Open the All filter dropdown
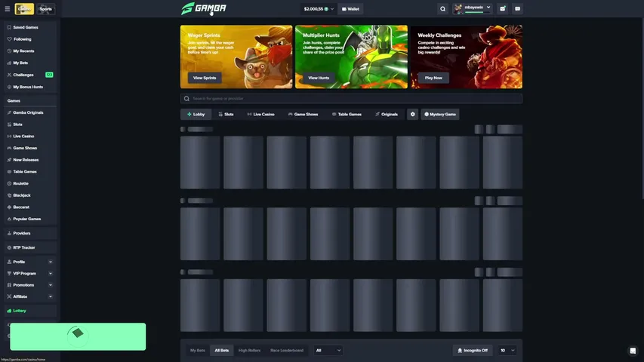Image resolution: width=644 pixels, height=362 pixels. 328,351
